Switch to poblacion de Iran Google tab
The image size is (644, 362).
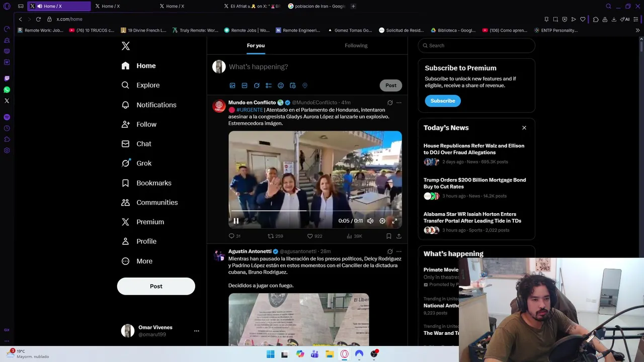(317, 6)
